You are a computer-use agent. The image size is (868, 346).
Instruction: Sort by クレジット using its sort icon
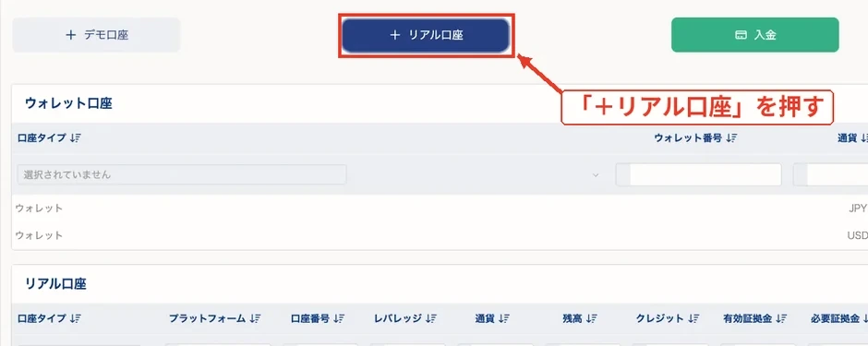[693, 318]
